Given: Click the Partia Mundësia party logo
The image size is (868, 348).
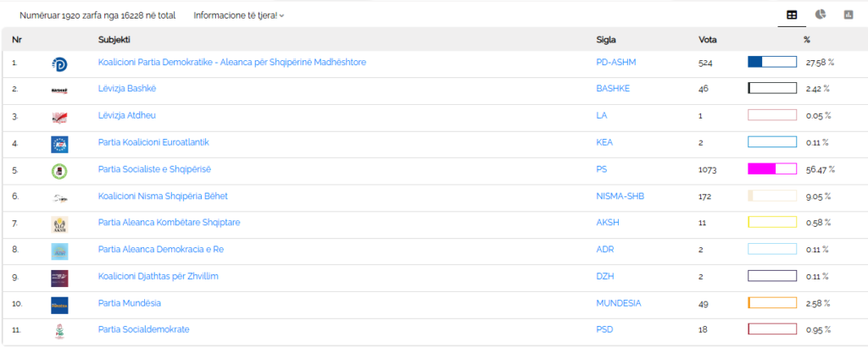Looking at the screenshot, I should click(x=59, y=305).
